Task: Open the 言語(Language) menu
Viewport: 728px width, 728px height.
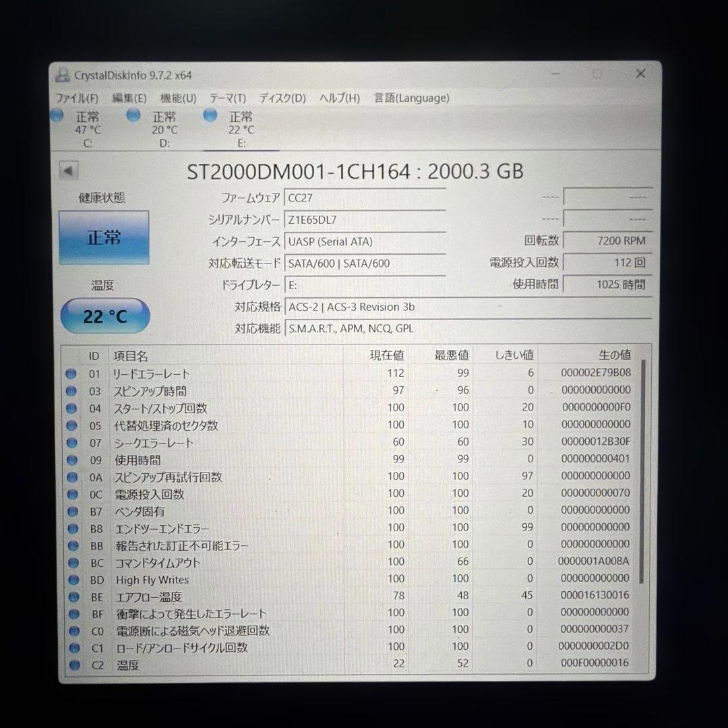Action: pyautogui.click(x=411, y=98)
